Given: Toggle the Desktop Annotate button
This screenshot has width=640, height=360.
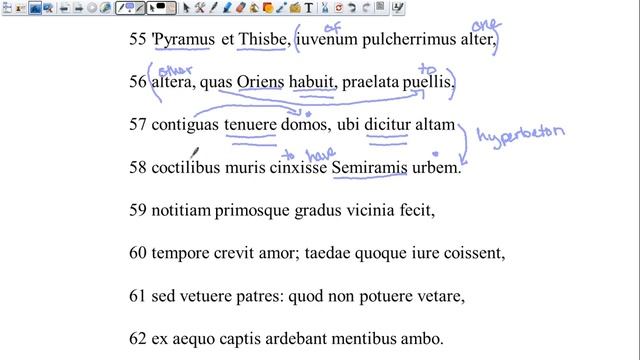Looking at the screenshot, I should point(35,8).
